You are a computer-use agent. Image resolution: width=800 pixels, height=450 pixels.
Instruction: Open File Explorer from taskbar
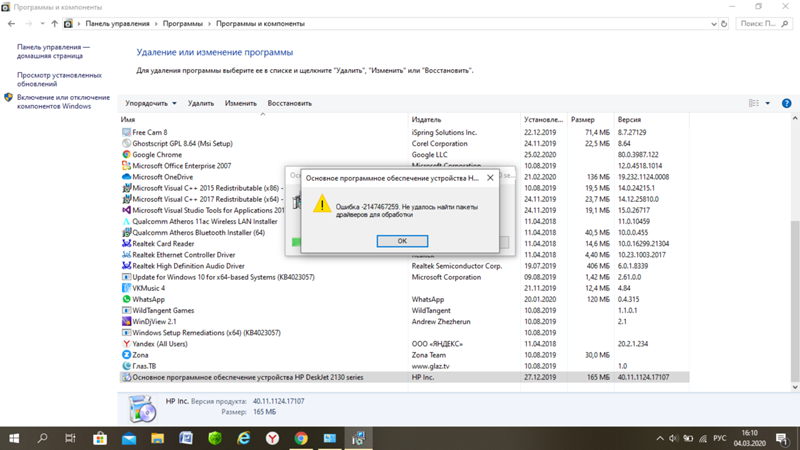(x=157, y=438)
